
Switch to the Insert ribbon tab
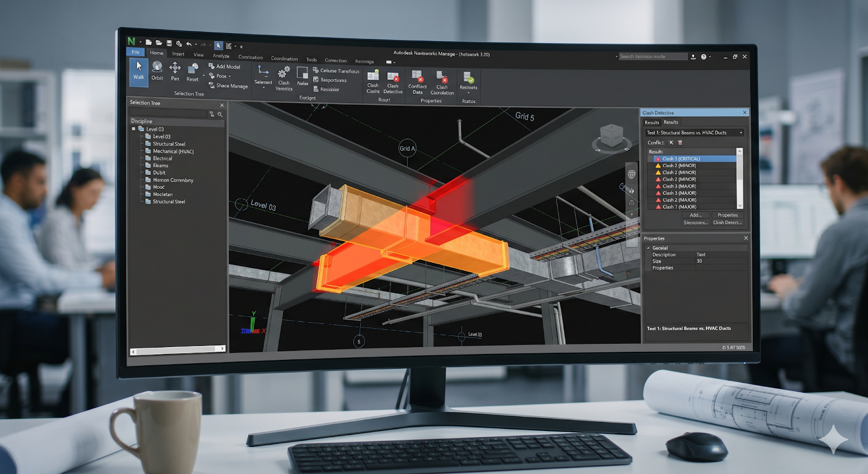click(178, 54)
